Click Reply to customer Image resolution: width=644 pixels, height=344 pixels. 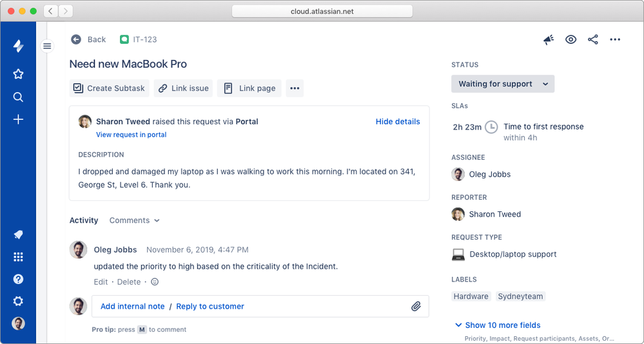coord(210,306)
